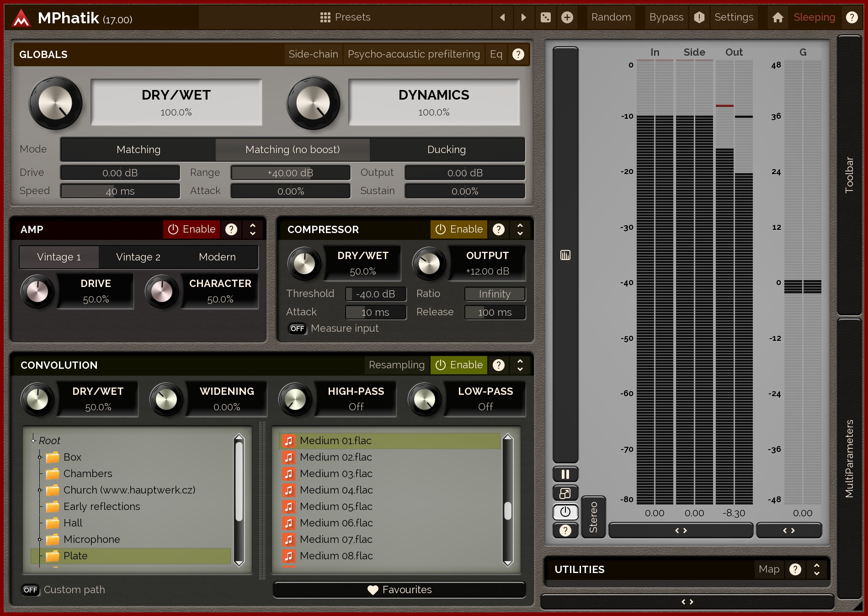Expand the Utilities panel arrows
This screenshot has width=868, height=616.
coord(816,569)
